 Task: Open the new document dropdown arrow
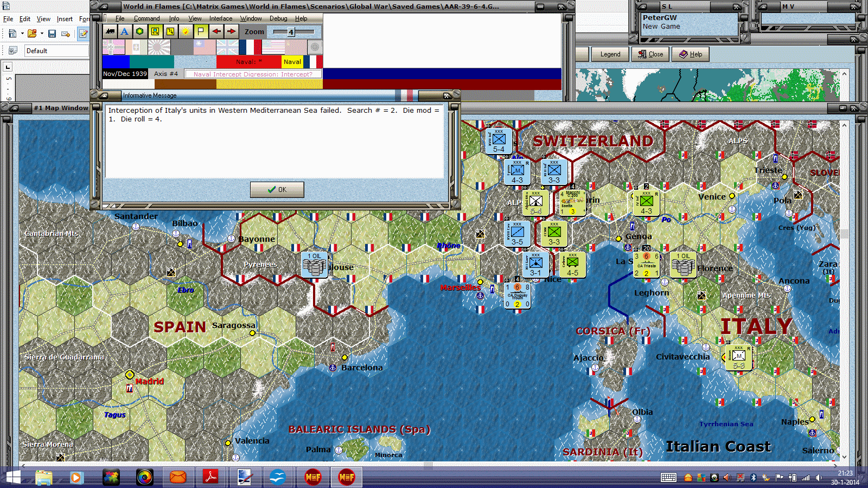click(22, 34)
